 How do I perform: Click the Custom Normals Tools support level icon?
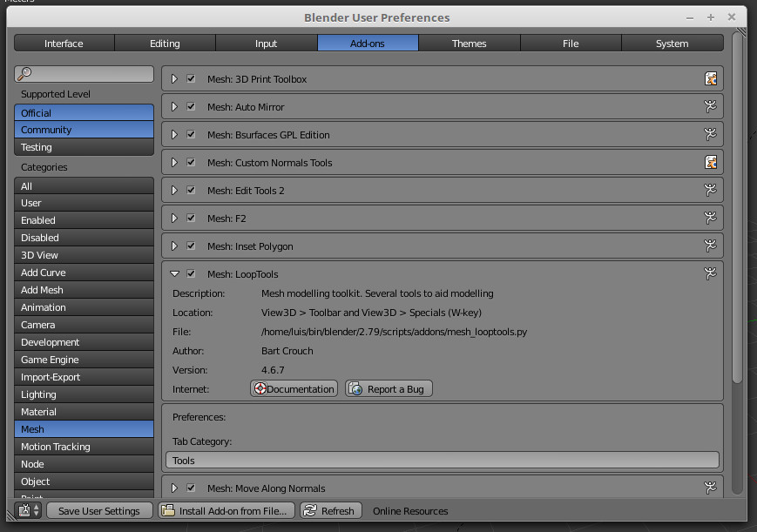(x=711, y=163)
